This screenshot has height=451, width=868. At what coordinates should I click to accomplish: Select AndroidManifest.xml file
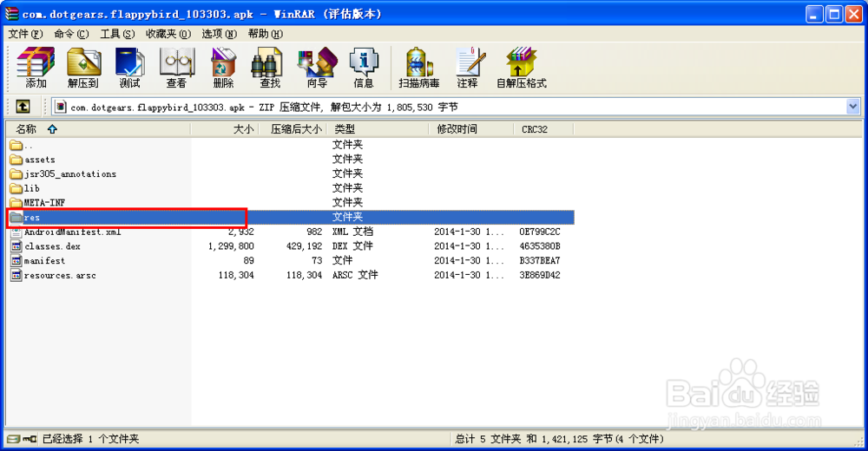[x=66, y=232]
